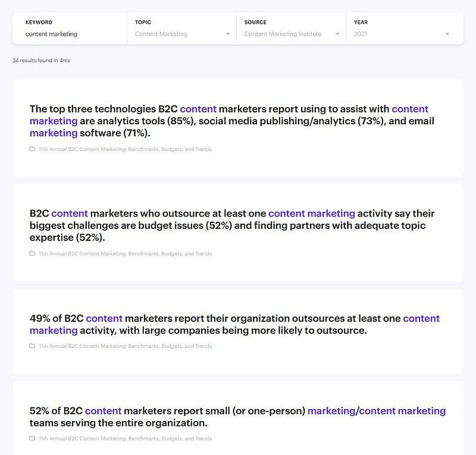Open the 49% of B2C marketers statistic card
The width and height of the screenshot is (476, 455).
238,331
